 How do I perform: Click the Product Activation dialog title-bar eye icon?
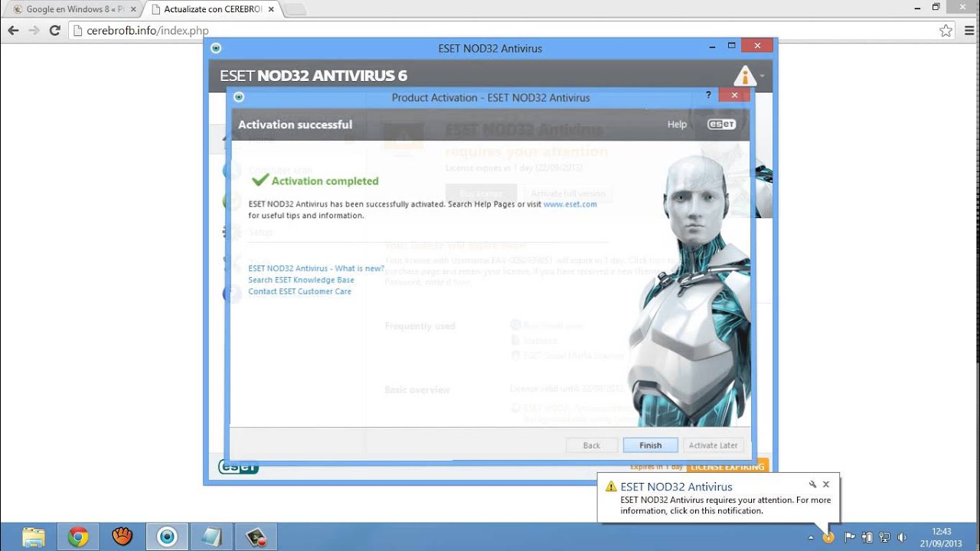pos(239,97)
